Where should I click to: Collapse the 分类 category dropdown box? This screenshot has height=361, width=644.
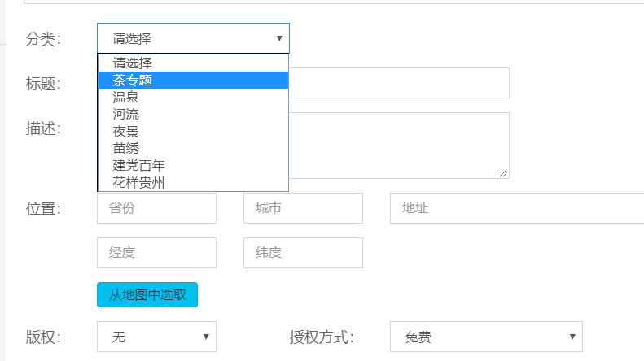(193, 38)
